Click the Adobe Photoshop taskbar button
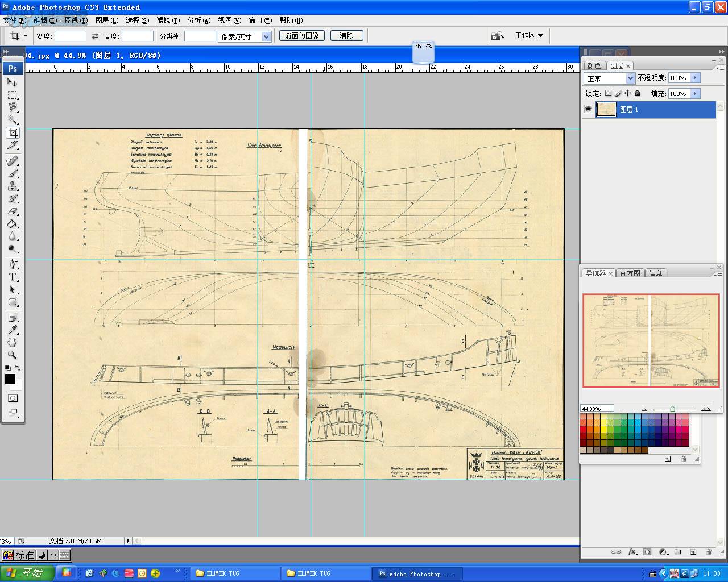 tap(417, 574)
